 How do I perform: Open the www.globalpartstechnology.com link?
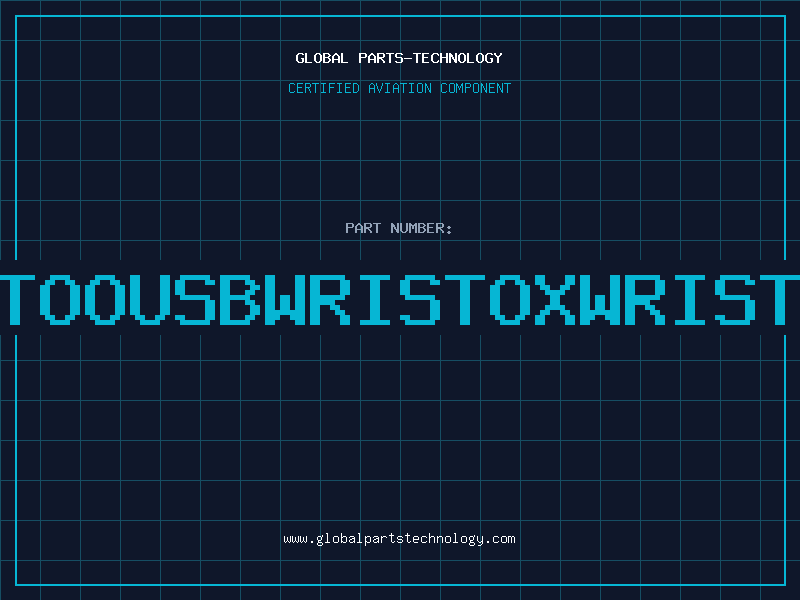399,539
